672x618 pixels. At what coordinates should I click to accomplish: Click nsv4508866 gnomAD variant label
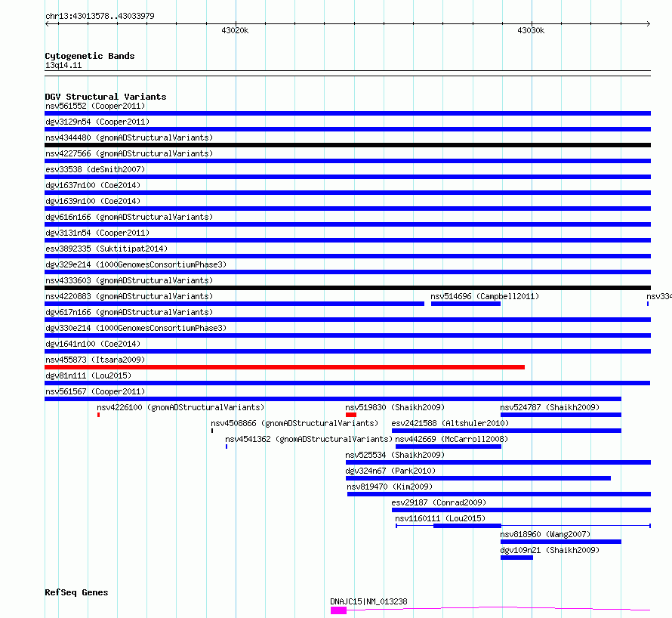pyautogui.click(x=295, y=423)
